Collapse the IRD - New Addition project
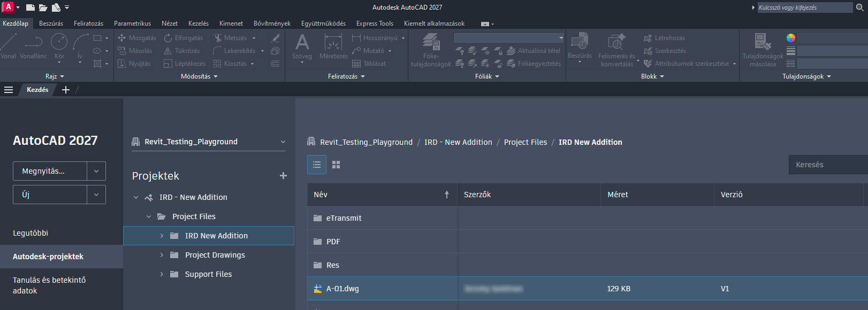Image resolution: width=868 pixels, height=310 pixels. [x=136, y=197]
